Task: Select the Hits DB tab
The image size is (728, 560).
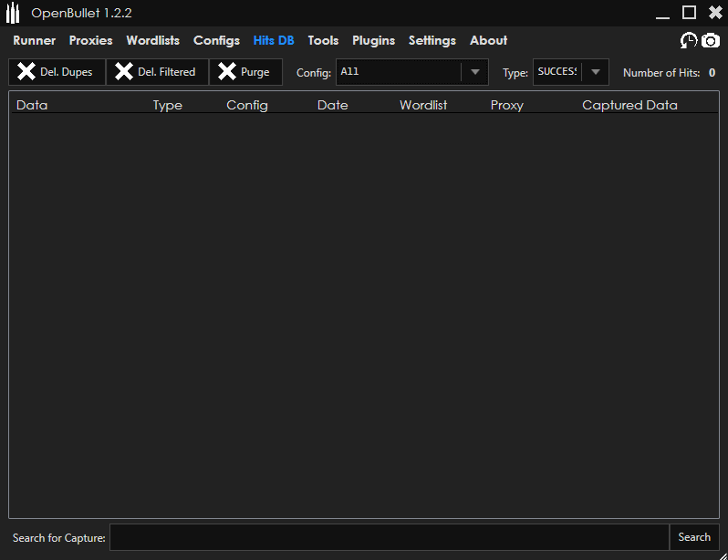Action: coord(274,40)
